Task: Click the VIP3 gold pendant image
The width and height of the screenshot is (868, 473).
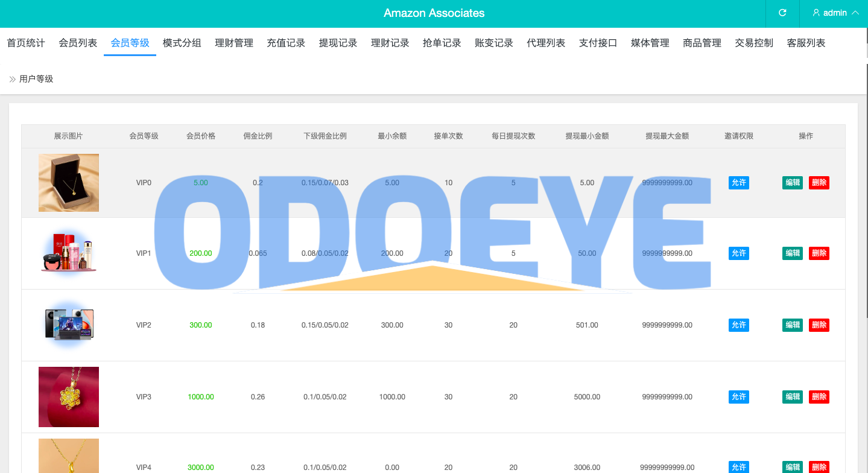Action: coord(69,396)
